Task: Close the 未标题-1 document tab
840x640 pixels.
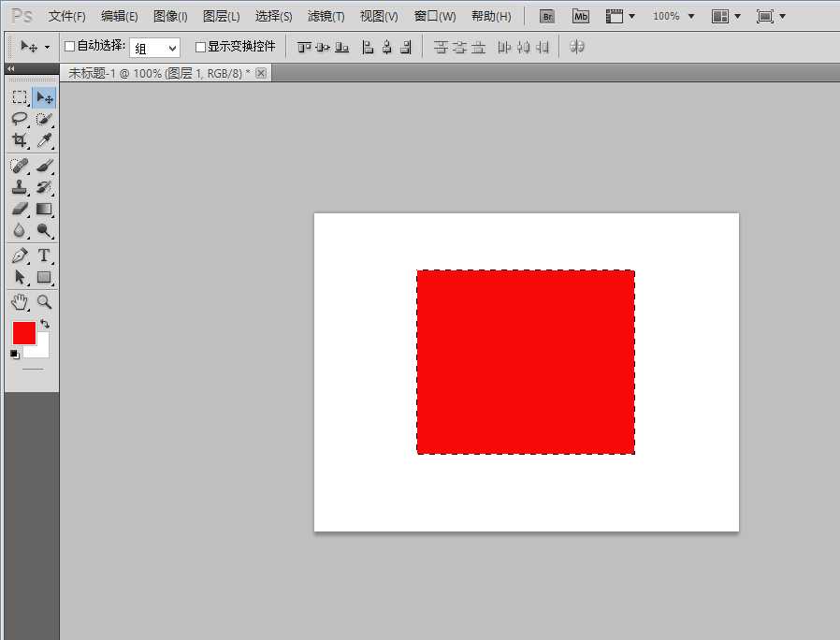Action: 261,73
